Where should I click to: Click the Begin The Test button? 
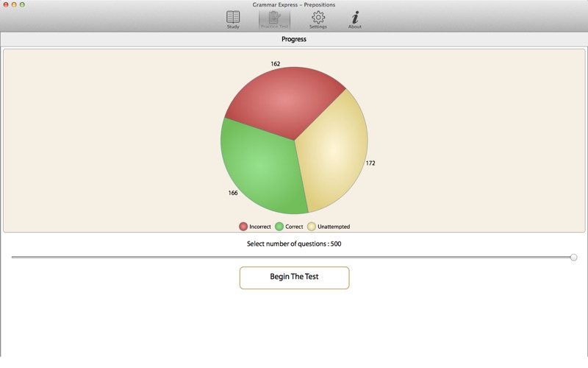pos(295,278)
